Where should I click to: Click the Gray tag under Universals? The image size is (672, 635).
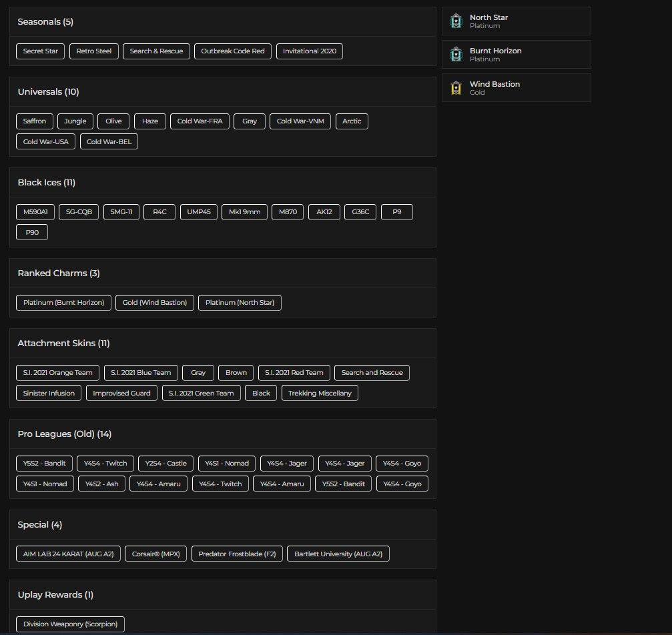pos(250,121)
